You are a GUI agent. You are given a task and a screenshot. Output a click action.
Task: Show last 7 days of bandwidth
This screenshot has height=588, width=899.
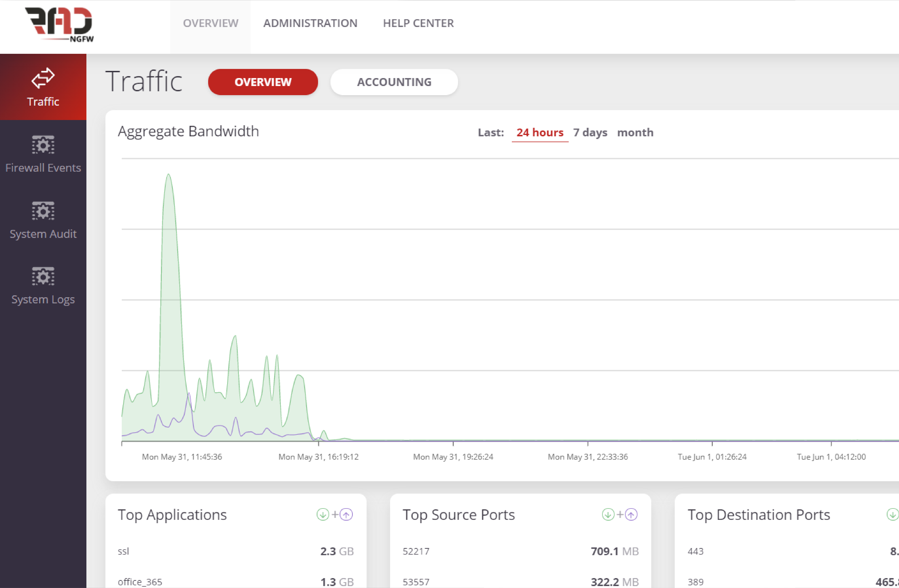pos(590,133)
